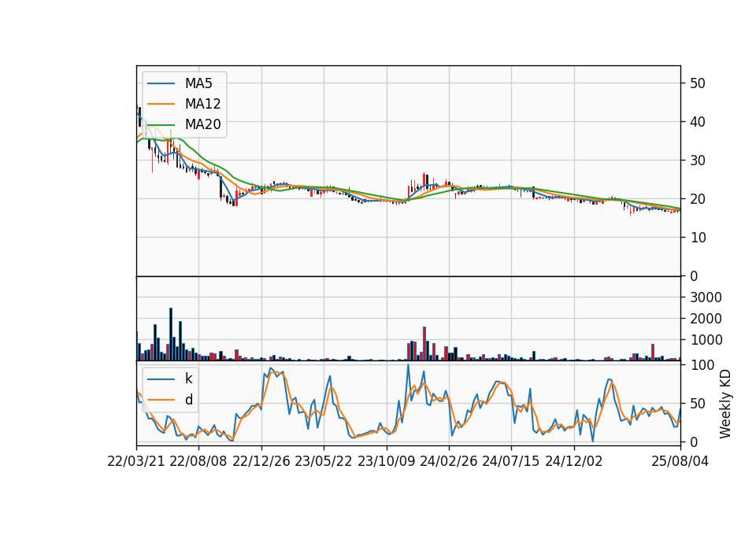This screenshot has height=543, width=756.
Task: Click the MA12 orange line sample in legend
Action: (x=161, y=104)
